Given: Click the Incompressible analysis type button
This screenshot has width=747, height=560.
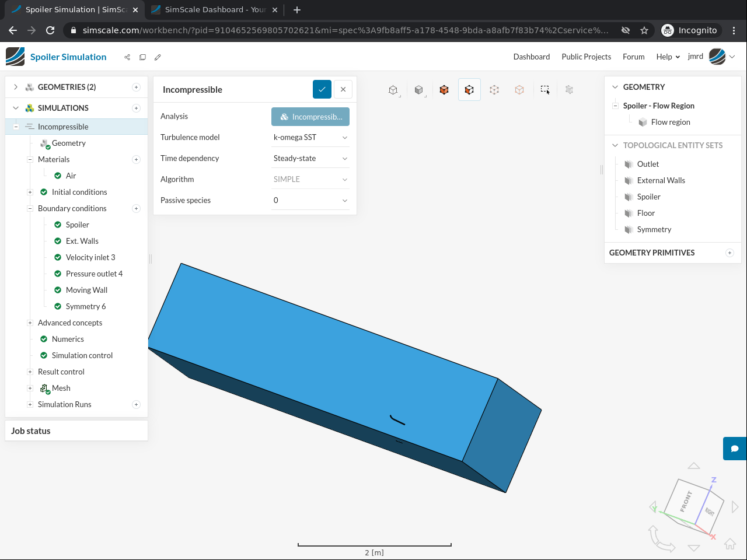Looking at the screenshot, I should coord(310,117).
